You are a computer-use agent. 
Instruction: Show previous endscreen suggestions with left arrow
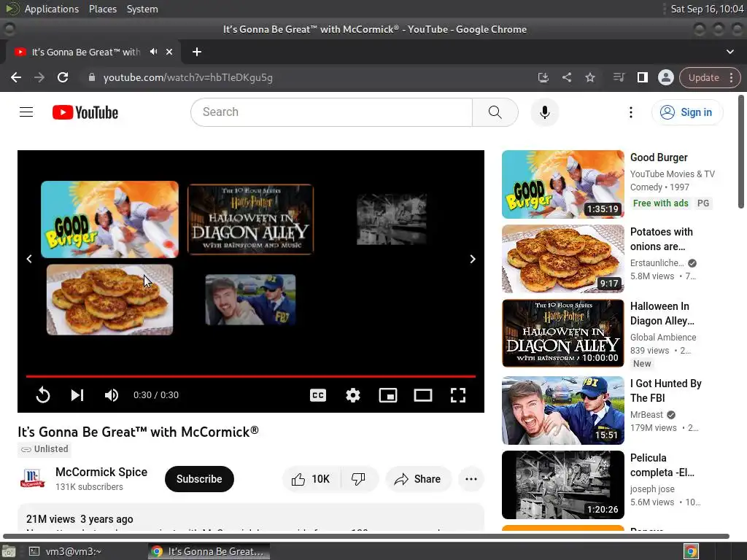(x=29, y=259)
